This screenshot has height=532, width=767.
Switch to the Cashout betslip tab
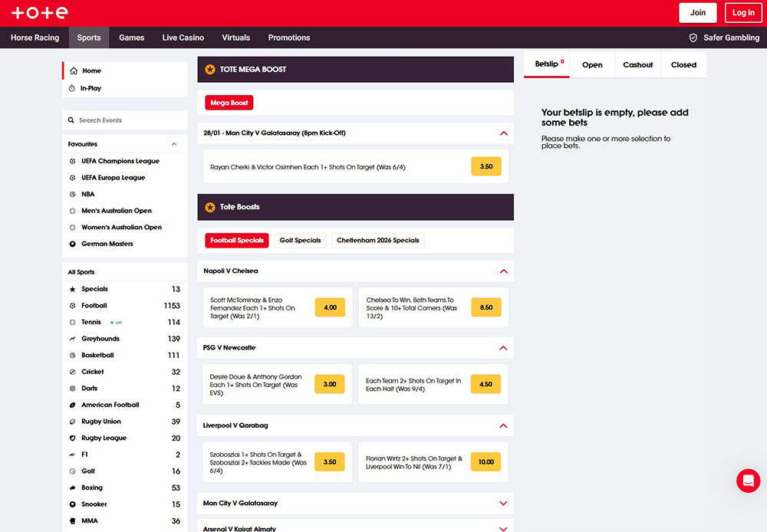point(637,65)
